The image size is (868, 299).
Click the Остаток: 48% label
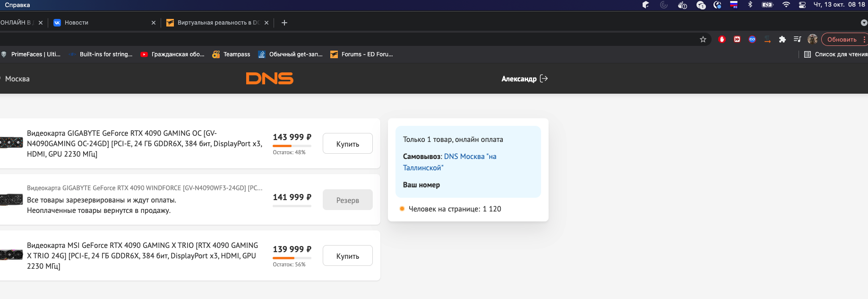pos(289,152)
